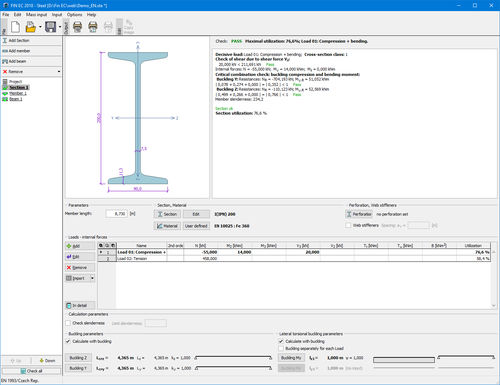This screenshot has width=500, height=385.
Task: Click the Buckling Z button
Action: [78, 358]
